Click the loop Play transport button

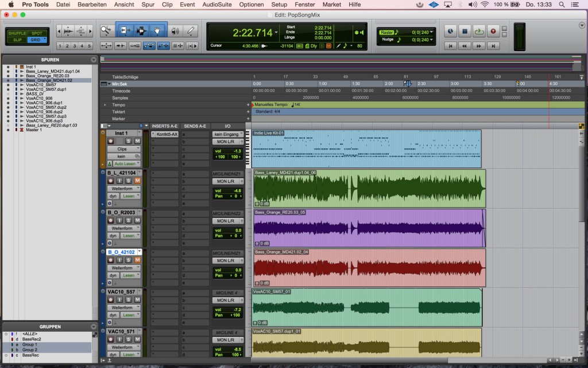[479, 32]
